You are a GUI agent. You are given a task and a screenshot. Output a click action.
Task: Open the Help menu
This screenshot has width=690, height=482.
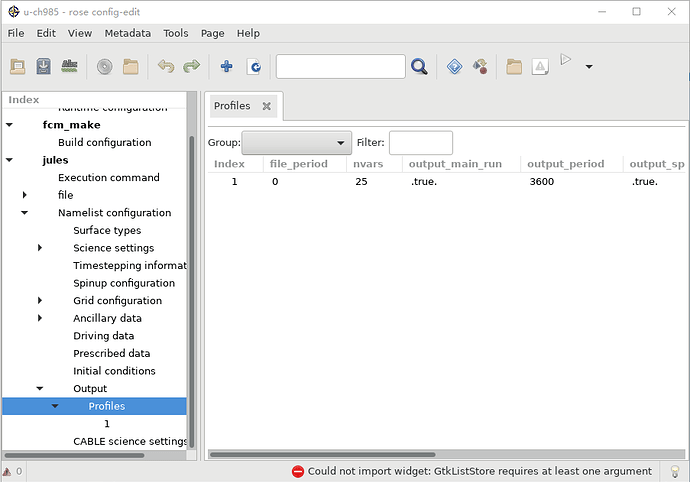tap(248, 33)
